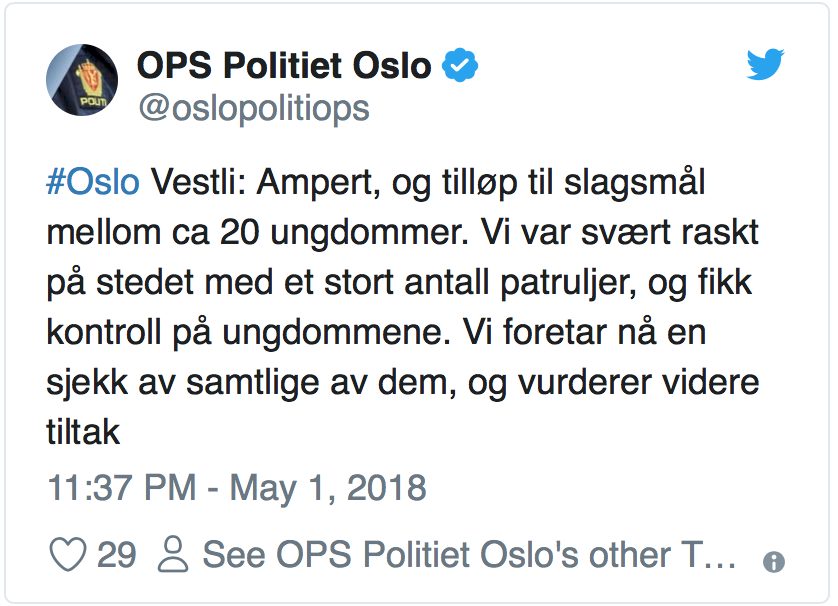This screenshot has width=838, height=606.
Task: Visit the @oslopolitiops handle
Action: click(x=253, y=107)
